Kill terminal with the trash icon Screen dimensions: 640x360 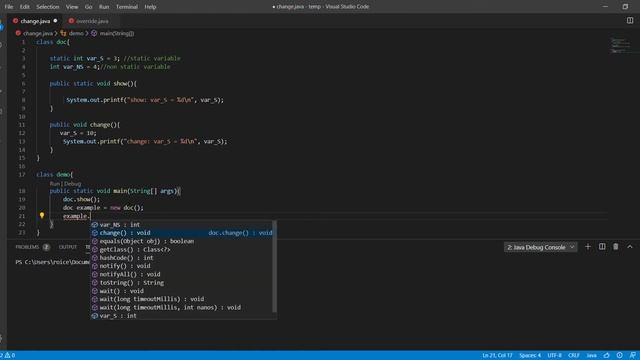pos(616,247)
